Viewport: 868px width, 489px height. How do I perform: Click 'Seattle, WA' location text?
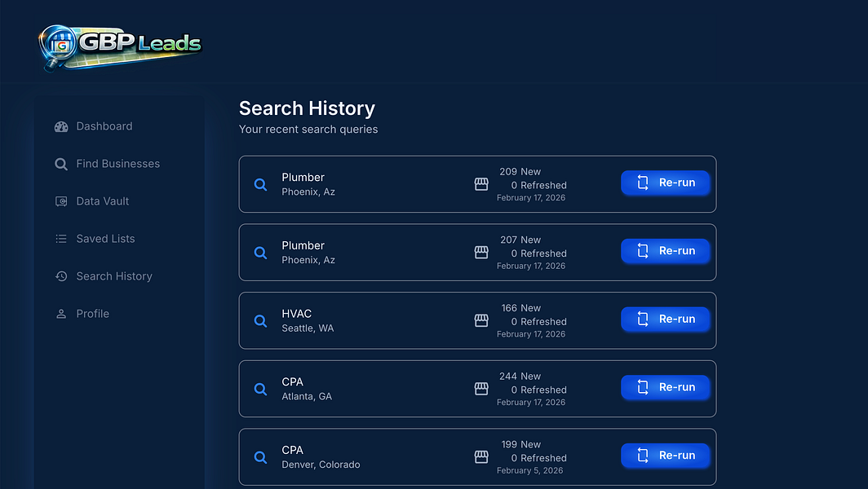[x=308, y=328]
